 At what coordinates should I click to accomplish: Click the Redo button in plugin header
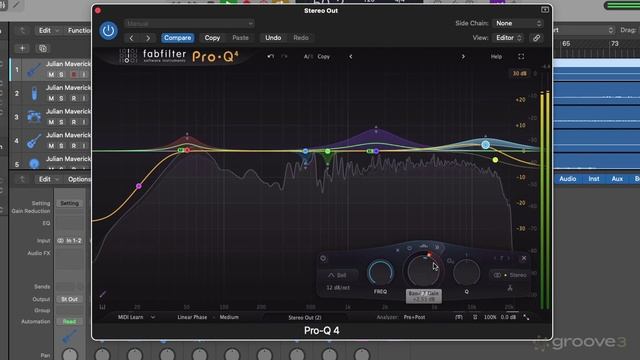[301, 38]
